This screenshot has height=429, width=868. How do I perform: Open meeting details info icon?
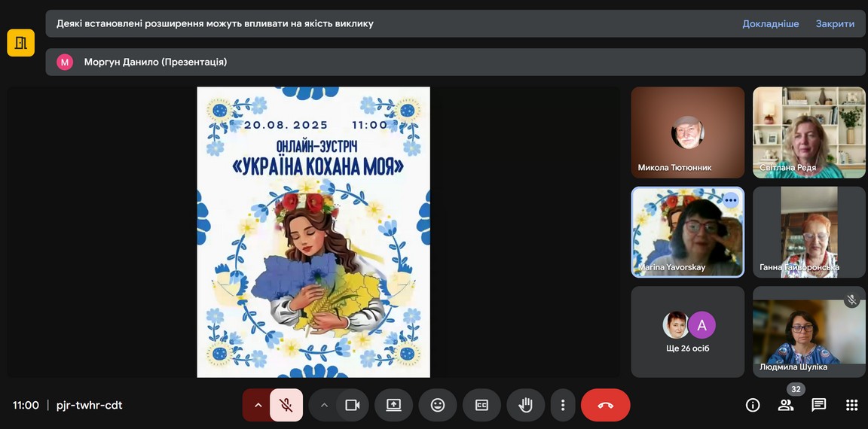[x=753, y=405]
